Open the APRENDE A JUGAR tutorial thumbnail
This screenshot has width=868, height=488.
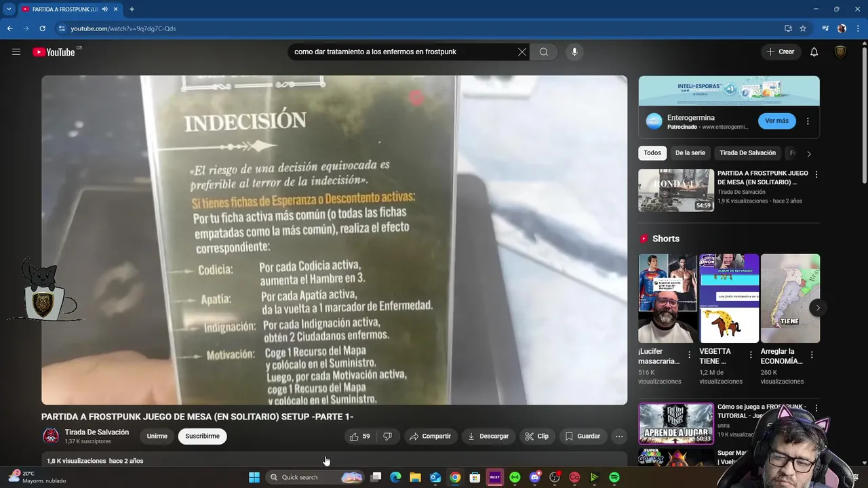(676, 424)
